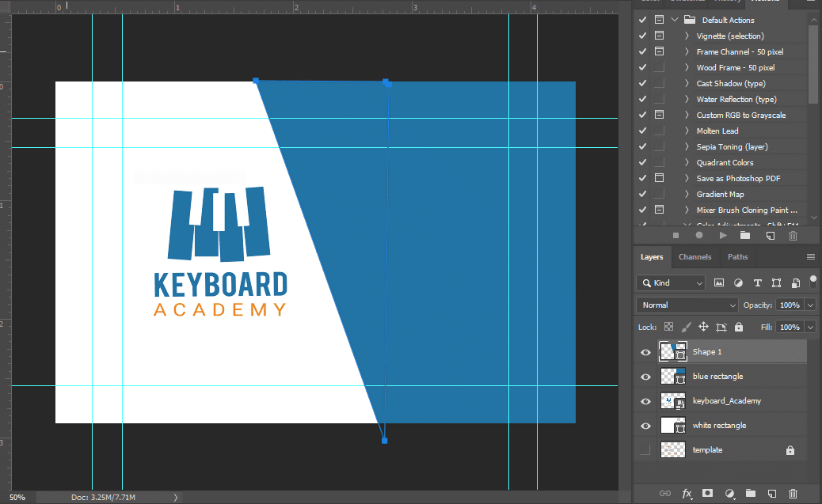Viewport: 822px width, 504px height.
Task: Play the selected action
Action: click(723, 236)
